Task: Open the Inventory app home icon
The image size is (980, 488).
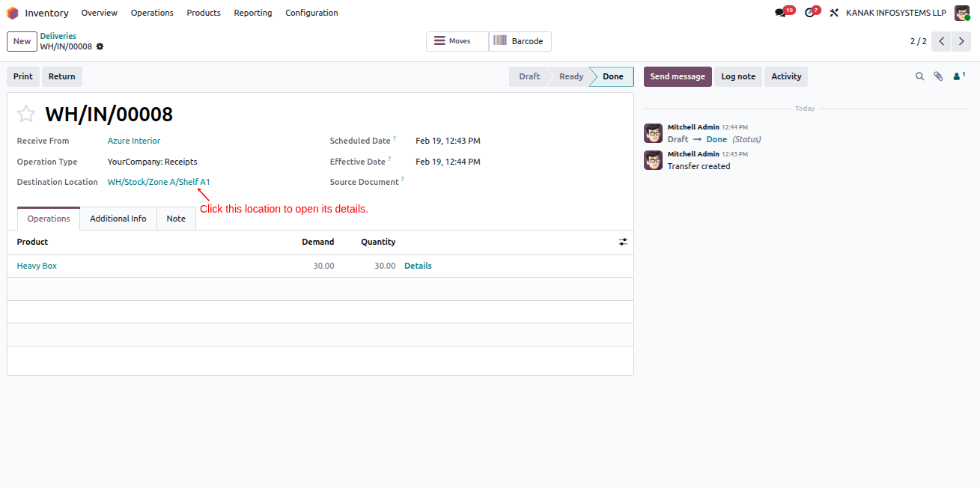Action: [x=13, y=13]
